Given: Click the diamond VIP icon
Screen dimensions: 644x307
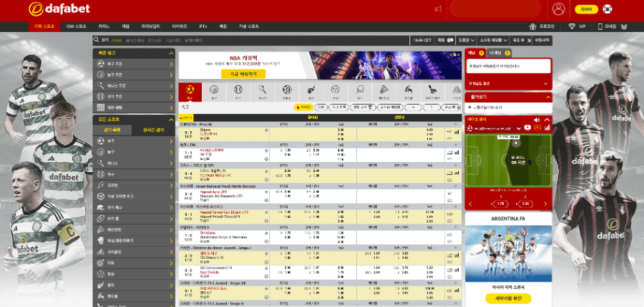Looking at the screenshot, I should pyautogui.click(x=572, y=26).
